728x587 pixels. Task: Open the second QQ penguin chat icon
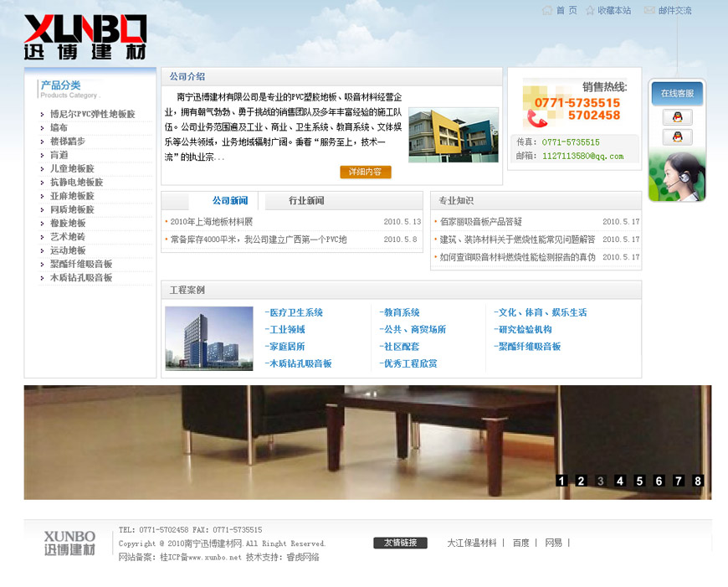(677, 137)
